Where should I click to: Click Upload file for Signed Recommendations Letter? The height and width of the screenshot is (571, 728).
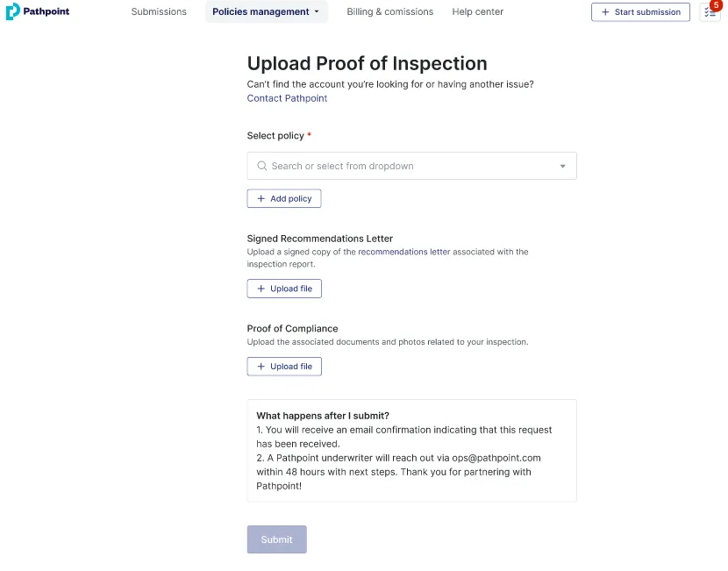coord(285,289)
